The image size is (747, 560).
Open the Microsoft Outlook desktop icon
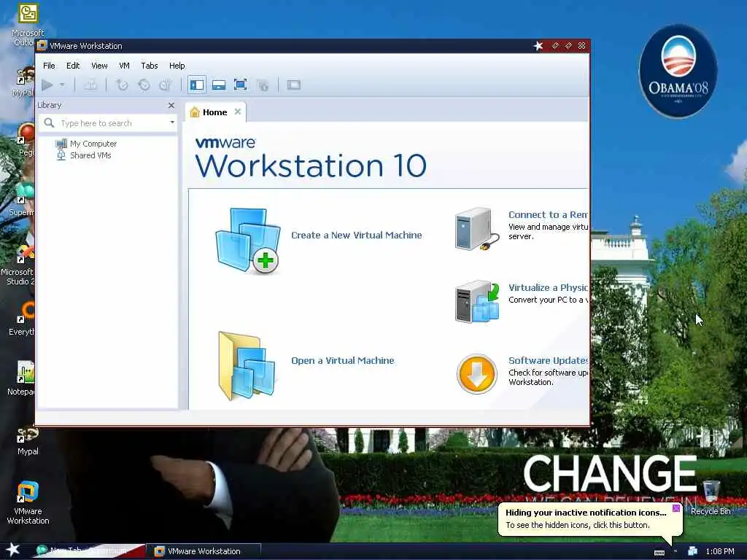click(x=28, y=25)
